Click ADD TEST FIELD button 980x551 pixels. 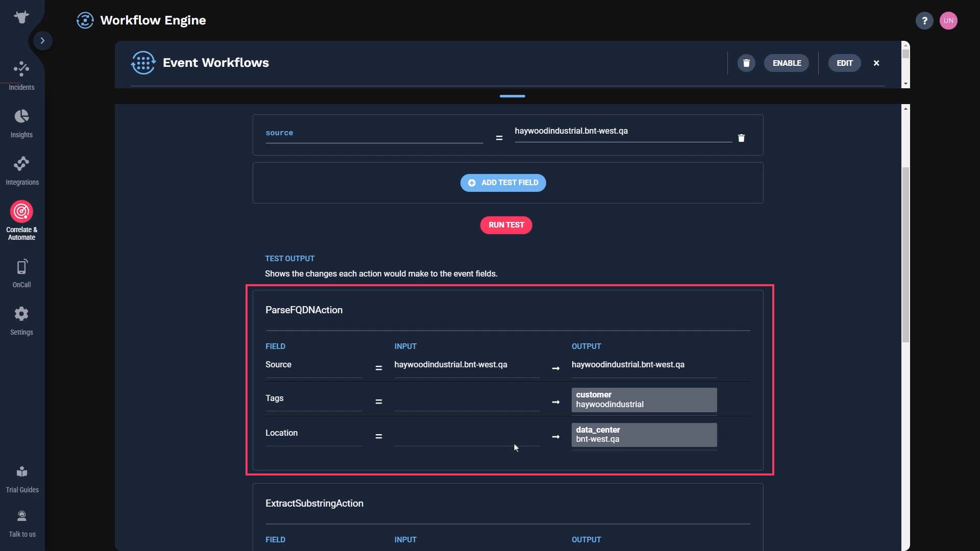[503, 183]
